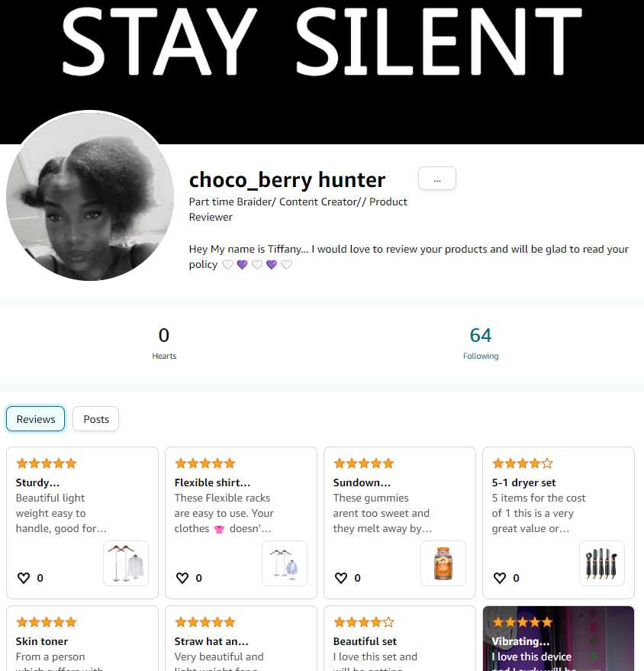Click the Sundown review title
Screen dimensions: 644x671
coord(362,482)
